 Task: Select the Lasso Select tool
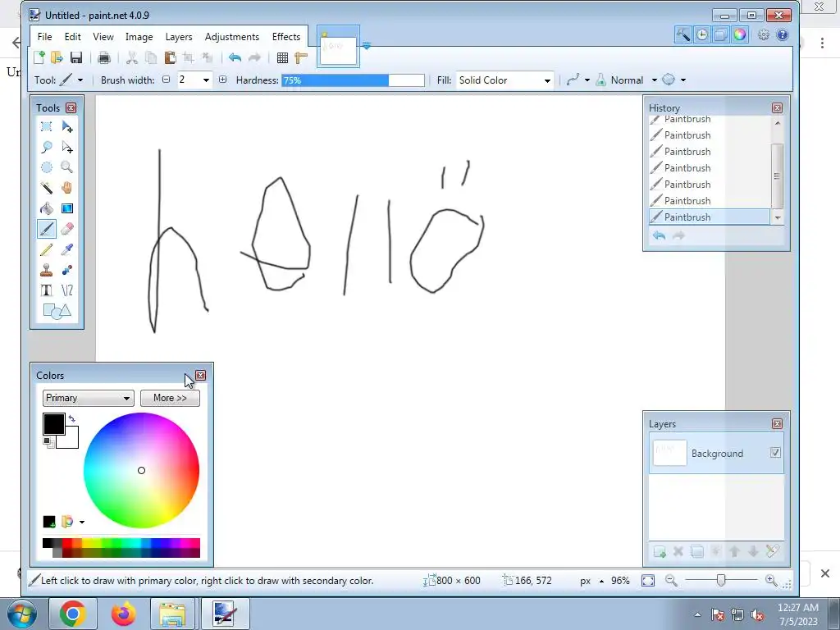(47, 147)
